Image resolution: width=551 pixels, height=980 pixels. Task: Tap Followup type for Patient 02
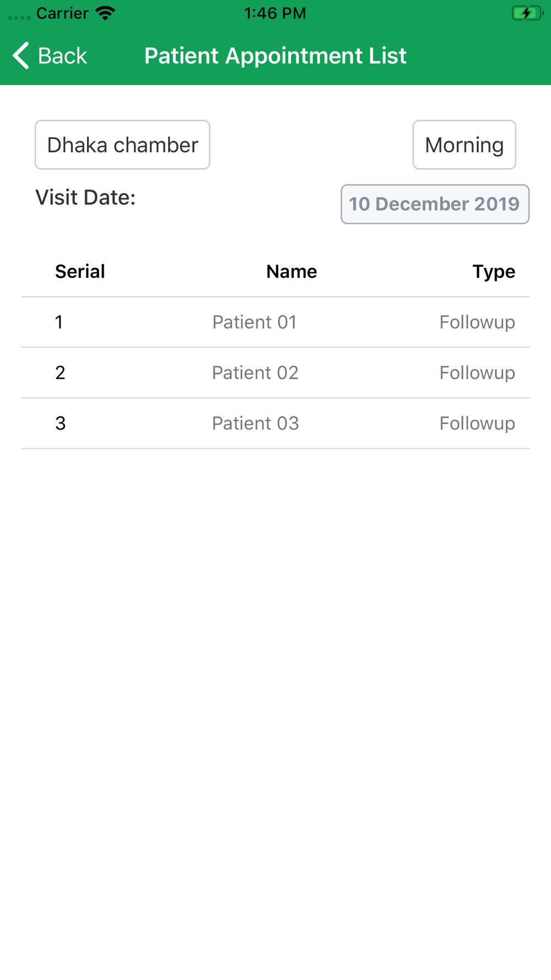[x=477, y=373]
